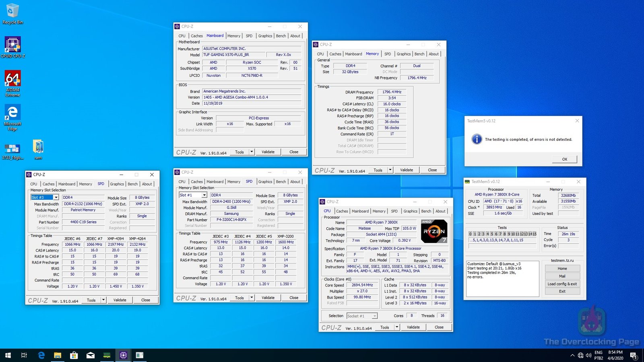644x362 pixels.
Task: Open the Action Center notification icon
Action: tap(633, 355)
